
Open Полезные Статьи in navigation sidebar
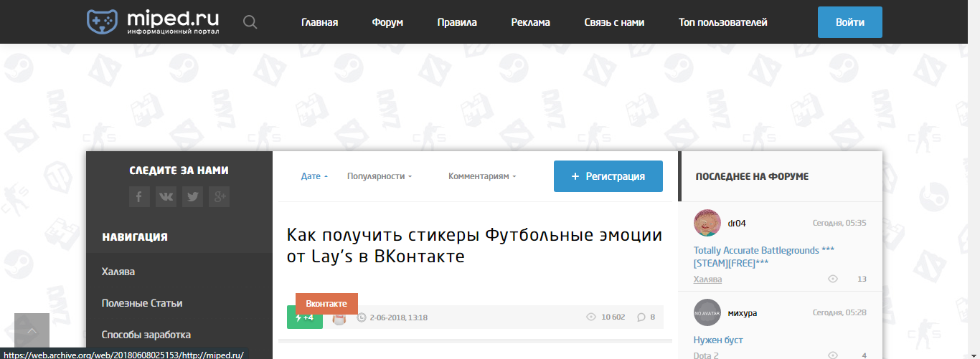coord(142,303)
